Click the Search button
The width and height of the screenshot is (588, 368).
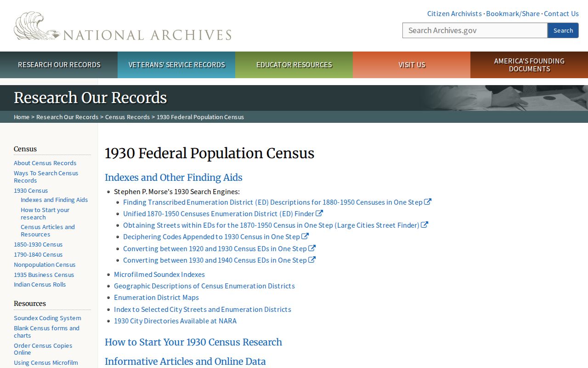563,30
